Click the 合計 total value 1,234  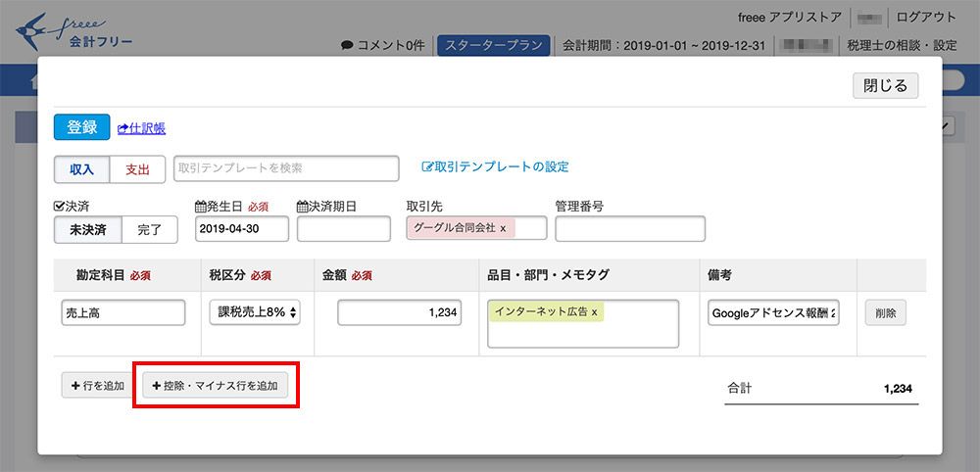click(x=898, y=389)
